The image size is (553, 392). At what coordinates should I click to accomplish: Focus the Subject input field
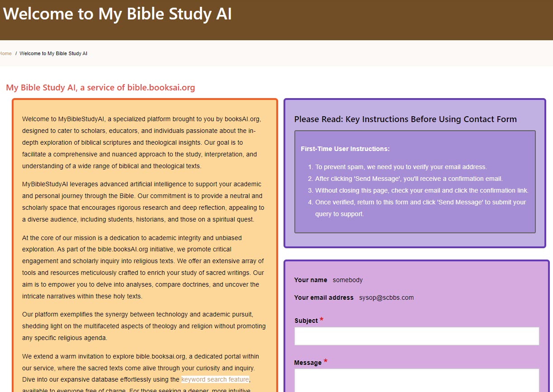[x=416, y=336]
